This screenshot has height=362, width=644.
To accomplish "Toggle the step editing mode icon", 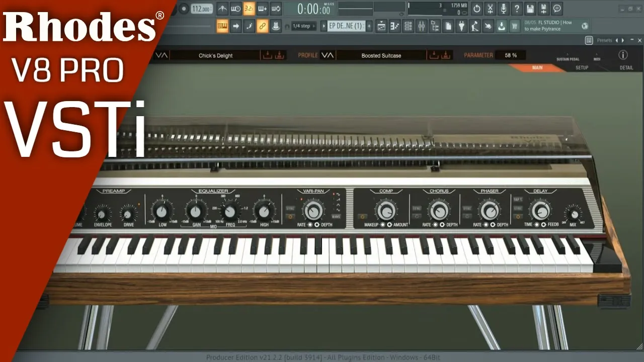I will pos(249,26).
